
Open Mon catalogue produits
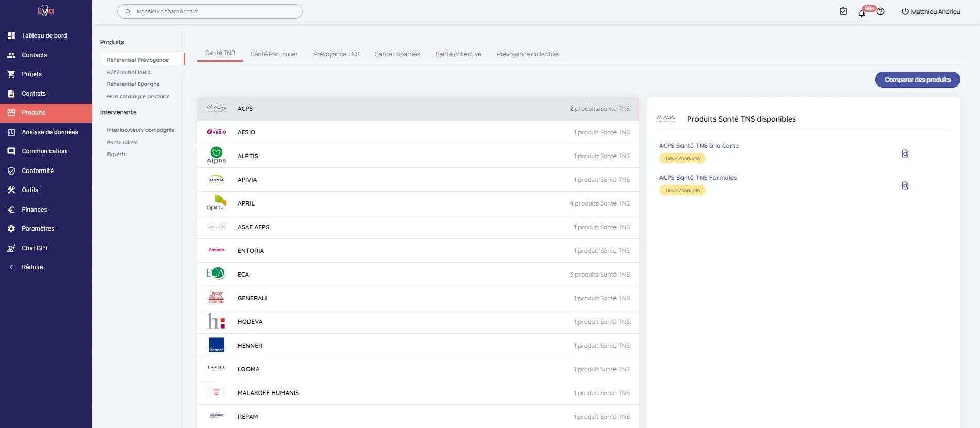138,97
